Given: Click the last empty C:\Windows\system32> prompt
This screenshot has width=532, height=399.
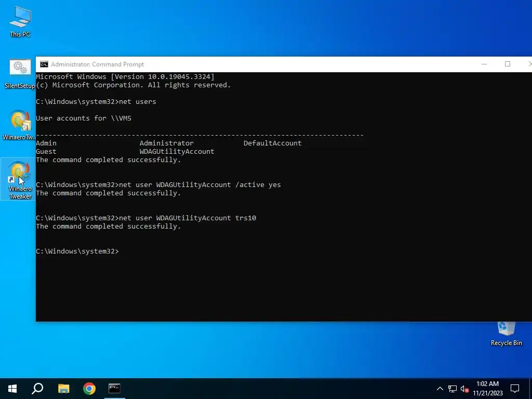Looking at the screenshot, I should click(x=78, y=251).
